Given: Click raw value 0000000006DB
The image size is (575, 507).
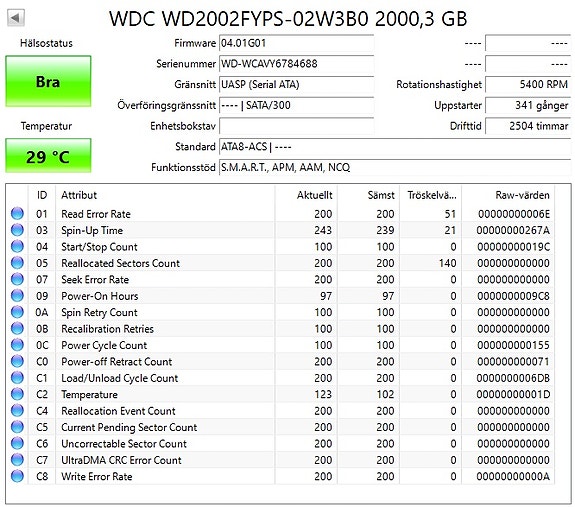Looking at the screenshot, I should (x=513, y=378).
